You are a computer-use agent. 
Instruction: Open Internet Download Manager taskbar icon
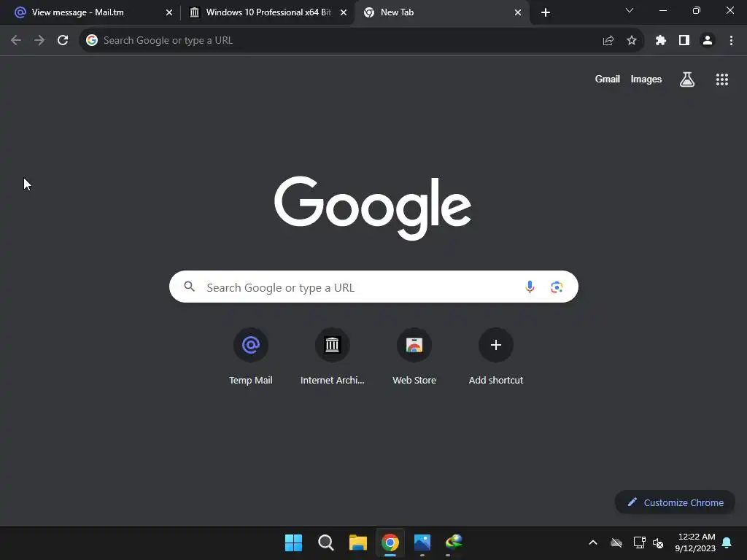[x=454, y=542]
